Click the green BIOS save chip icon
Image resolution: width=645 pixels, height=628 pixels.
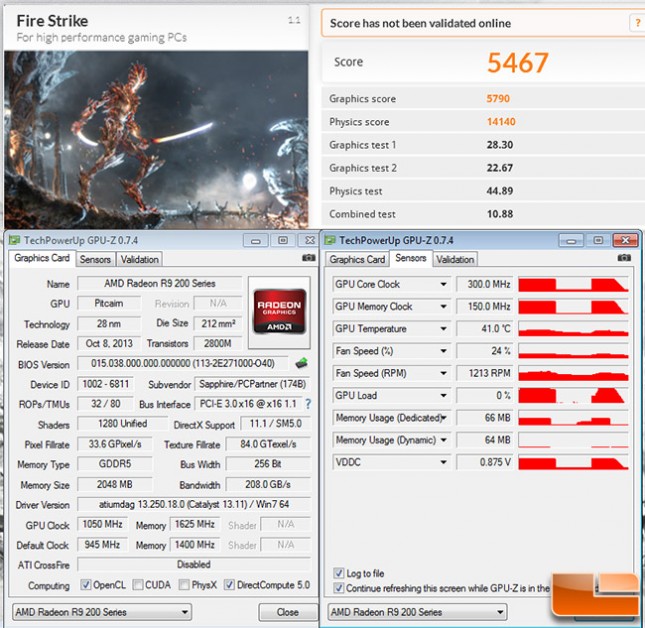(302, 364)
